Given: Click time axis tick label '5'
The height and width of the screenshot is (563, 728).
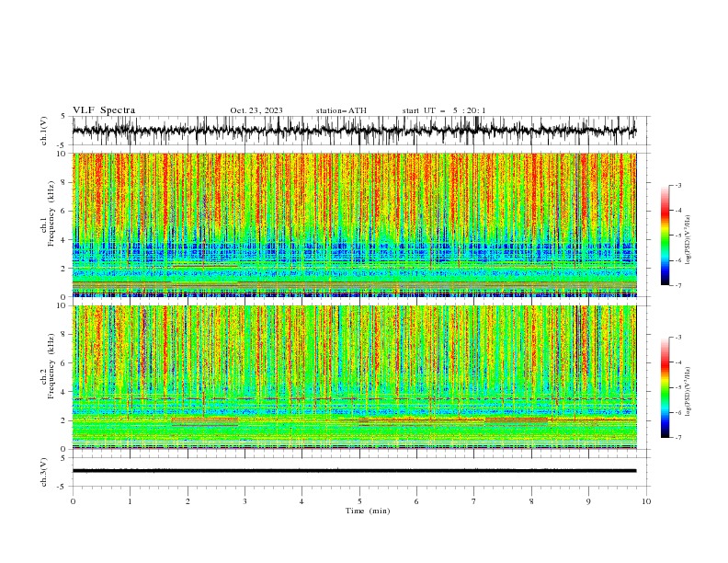Looking at the screenshot, I should click(x=359, y=501).
